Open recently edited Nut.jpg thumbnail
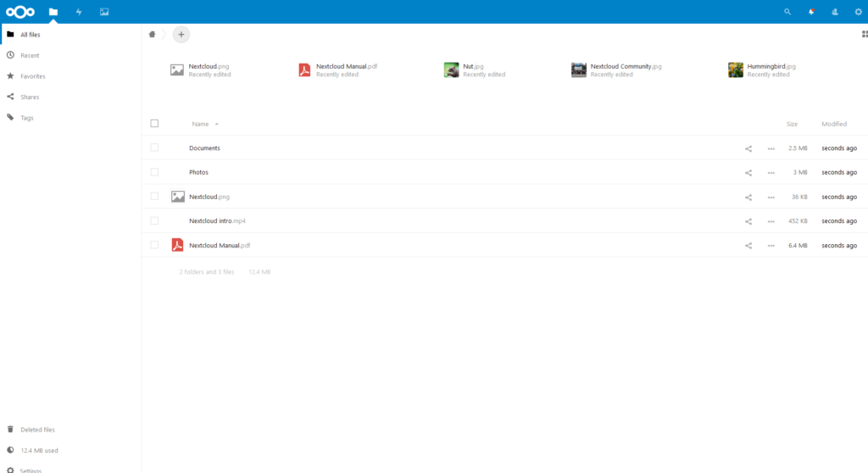Viewport: 868px width, 473px height. (x=451, y=70)
